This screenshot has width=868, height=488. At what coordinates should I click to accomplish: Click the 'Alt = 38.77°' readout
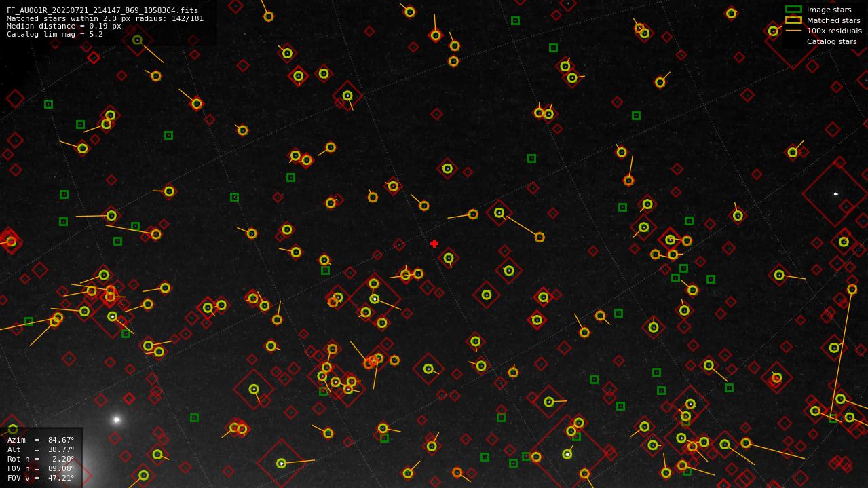click(41, 449)
